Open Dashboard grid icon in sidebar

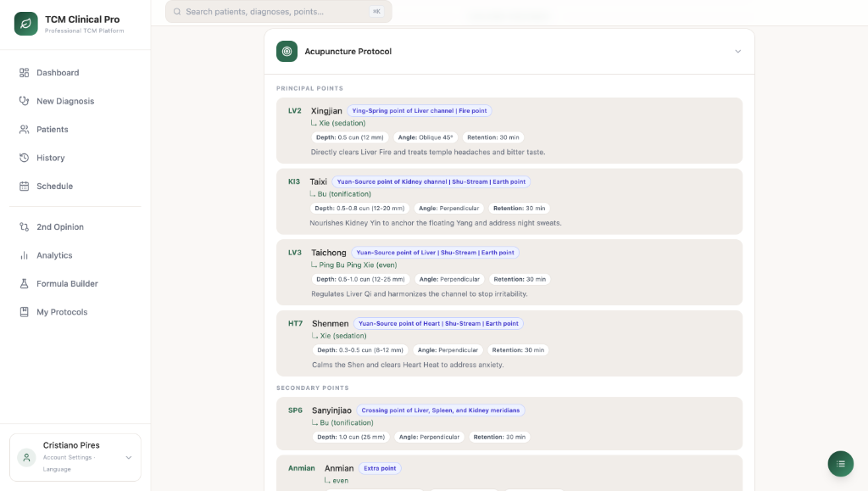click(24, 73)
